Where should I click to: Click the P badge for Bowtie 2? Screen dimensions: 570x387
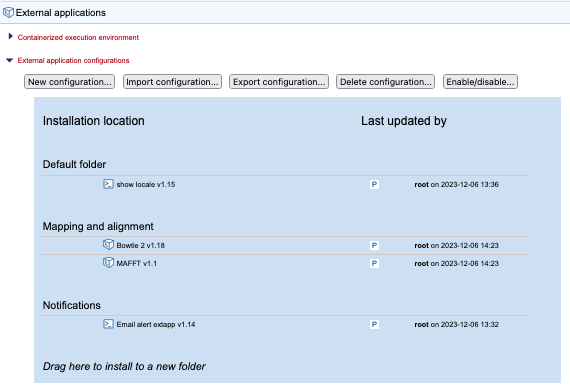click(374, 246)
